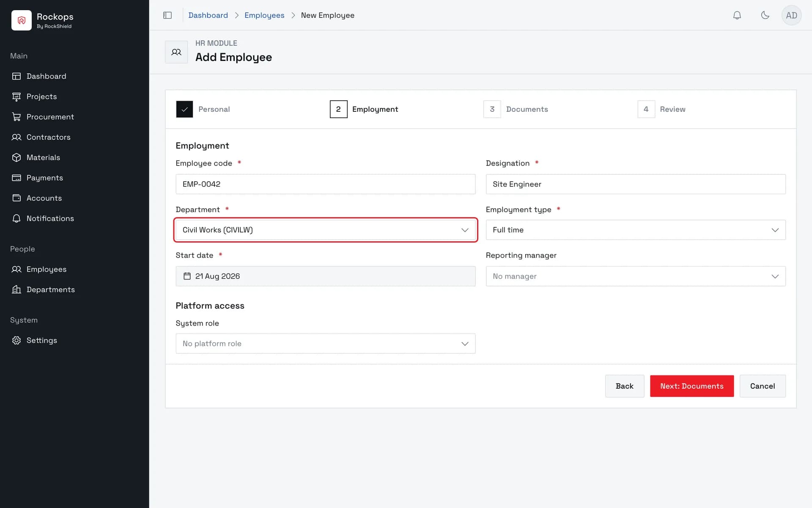Open the Start date picker field
Image resolution: width=812 pixels, height=508 pixels.
pos(326,276)
